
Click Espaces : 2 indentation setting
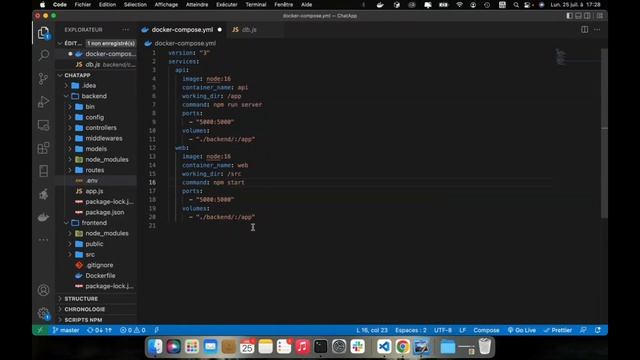[x=411, y=330]
